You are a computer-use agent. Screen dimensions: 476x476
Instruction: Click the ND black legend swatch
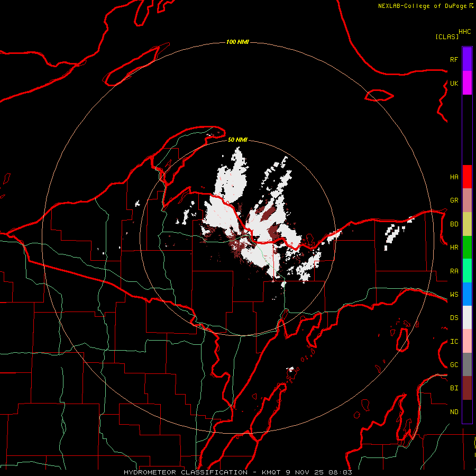[x=467, y=411]
